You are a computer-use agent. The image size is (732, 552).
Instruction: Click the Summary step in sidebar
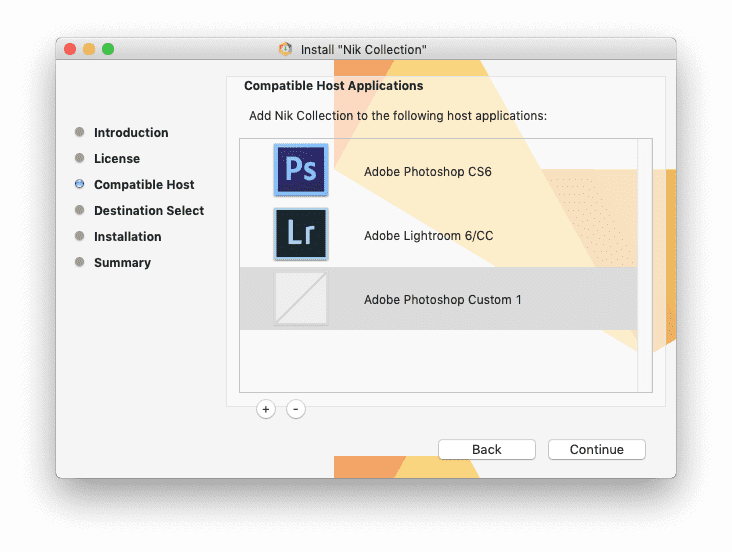[x=122, y=263]
